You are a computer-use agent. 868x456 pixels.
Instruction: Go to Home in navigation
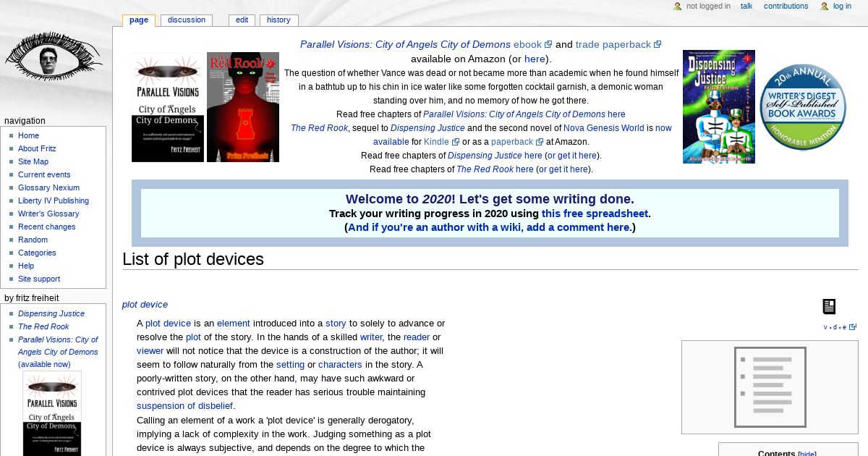[28, 135]
